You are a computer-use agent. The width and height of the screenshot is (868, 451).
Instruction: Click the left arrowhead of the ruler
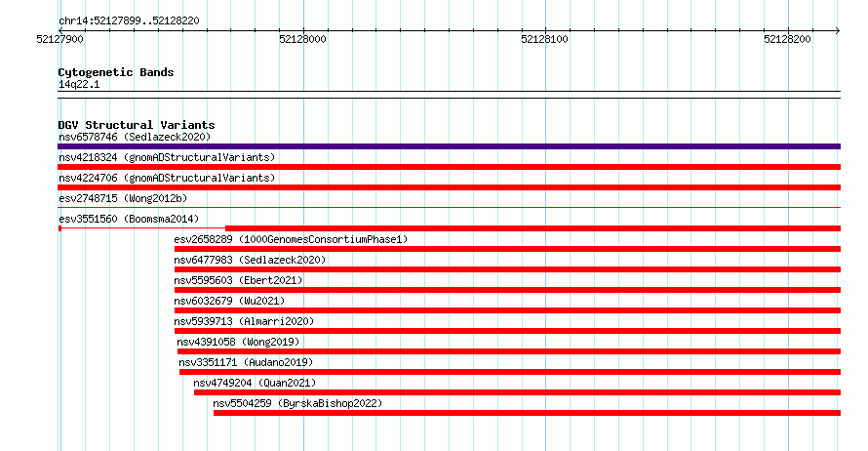click(x=61, y=31)
